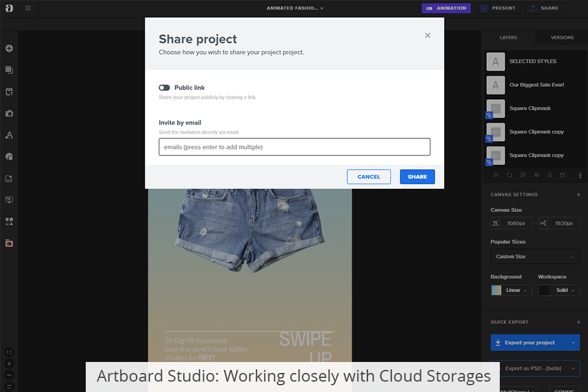Collapse the Quick Export section
The image size is (588, 392).
click(x=579, y=322)
